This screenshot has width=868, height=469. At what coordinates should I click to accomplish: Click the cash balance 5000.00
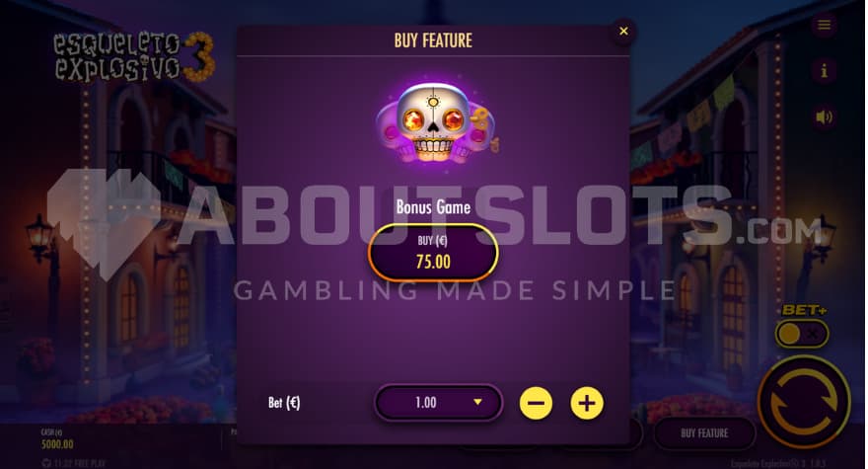57,444
